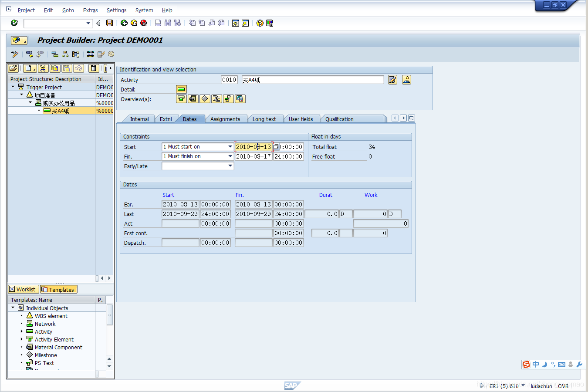Click the Copy icon in structure toolbar
588x392 pixels.
pos(55,68)
